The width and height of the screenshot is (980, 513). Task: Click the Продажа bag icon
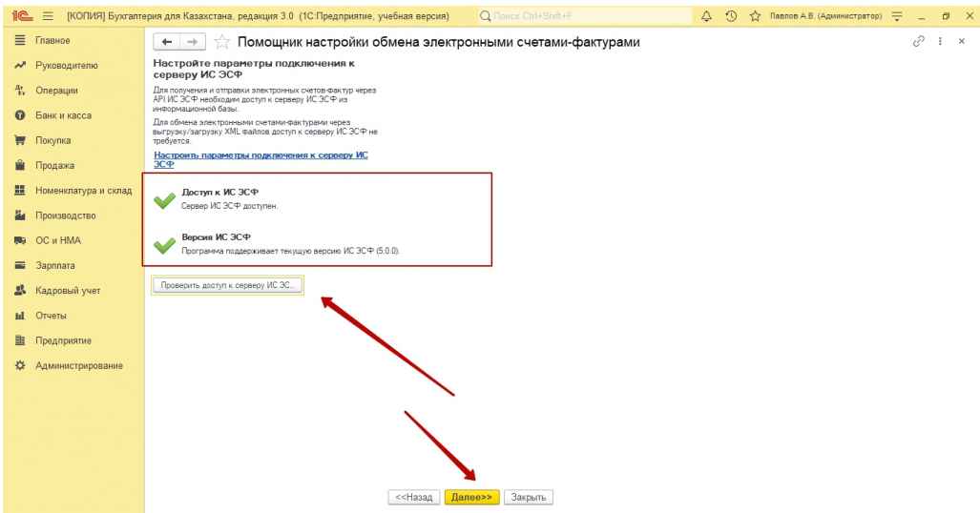coord(20,165)
